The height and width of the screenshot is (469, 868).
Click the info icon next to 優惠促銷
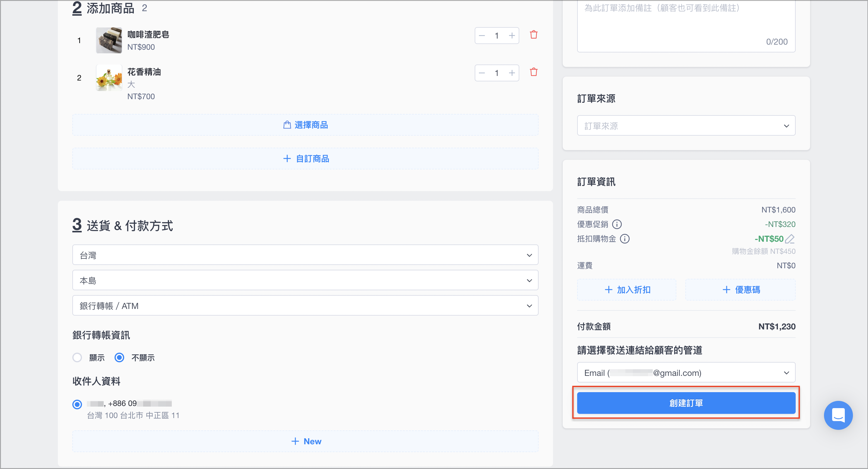pyautogui.click(x=617, y=224)
